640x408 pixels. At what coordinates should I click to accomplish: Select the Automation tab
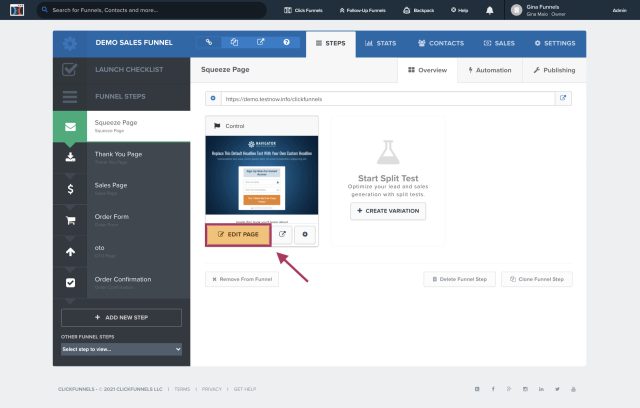pyautogui.click(x=490, y=70)
